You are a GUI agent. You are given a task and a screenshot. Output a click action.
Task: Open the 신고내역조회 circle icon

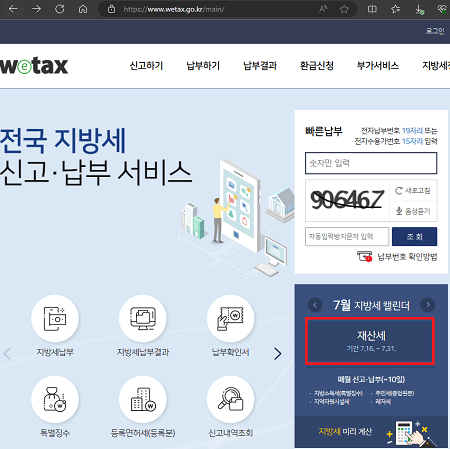tap(230, 400)
